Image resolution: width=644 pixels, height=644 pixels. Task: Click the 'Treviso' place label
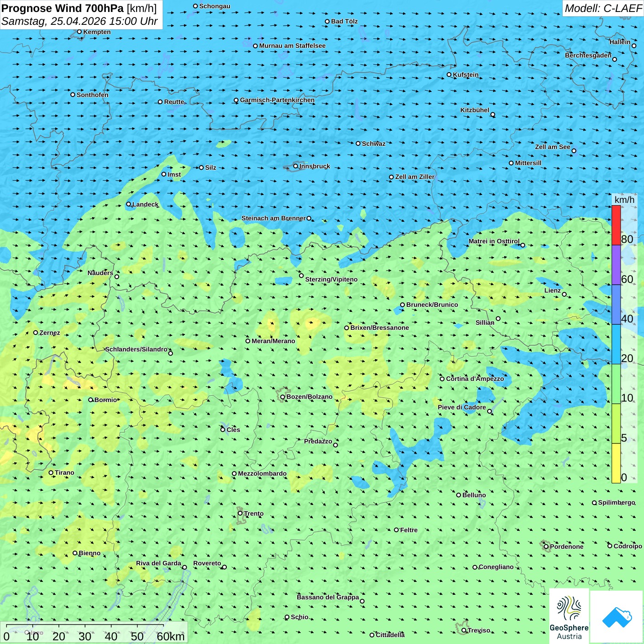click(x=479, y=630)
